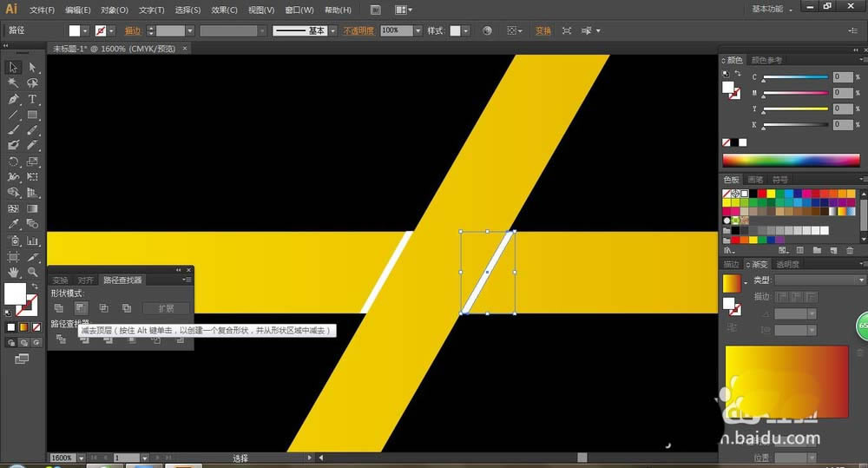Select the Eyedropper tool
Image resolution: width=868 pixels, height=468 pixels.
[x=14, y=225]
